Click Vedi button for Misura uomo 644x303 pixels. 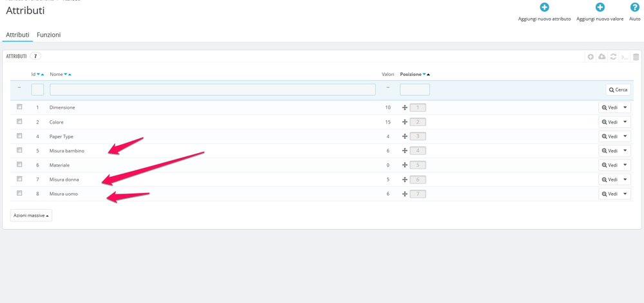609,194
